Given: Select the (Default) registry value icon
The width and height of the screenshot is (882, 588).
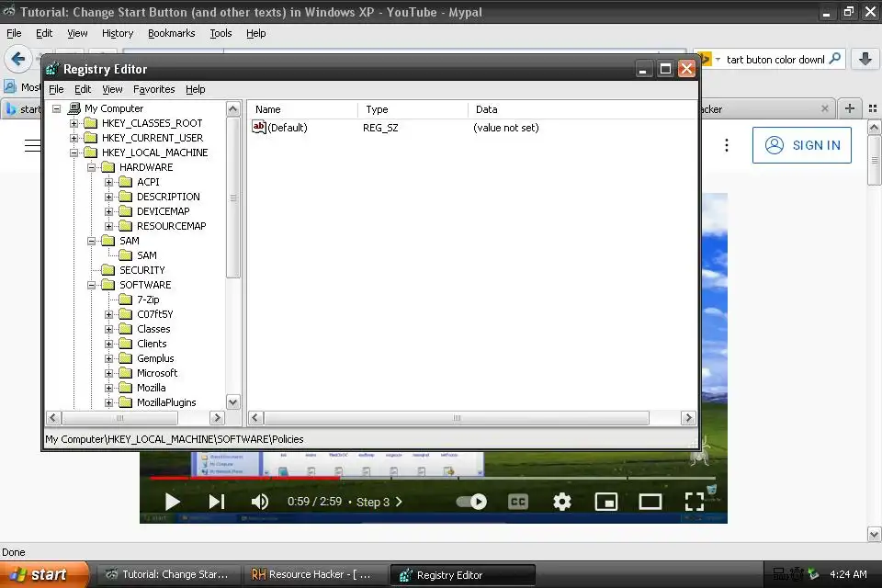Looking at the screenshot, I should tap(259, 127).
